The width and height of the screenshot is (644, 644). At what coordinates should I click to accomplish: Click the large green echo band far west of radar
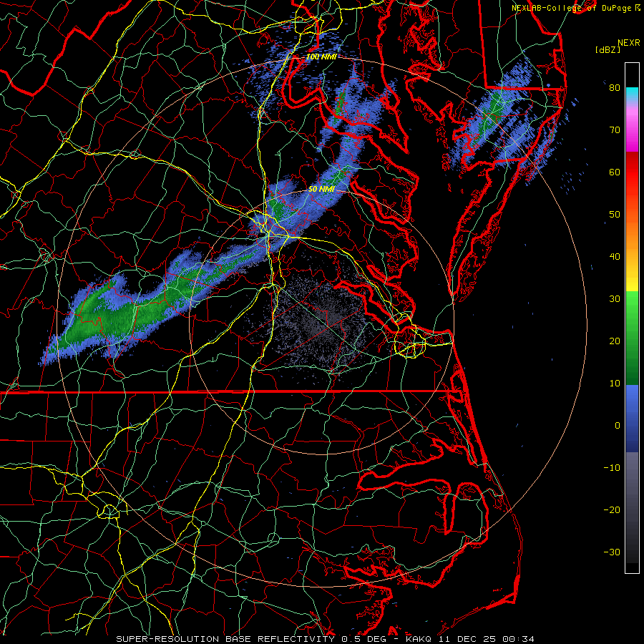coord(119,312)
